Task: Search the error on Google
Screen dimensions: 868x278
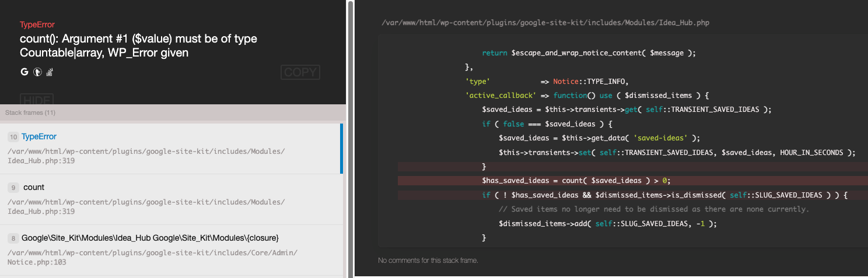Action: point(24,72)
